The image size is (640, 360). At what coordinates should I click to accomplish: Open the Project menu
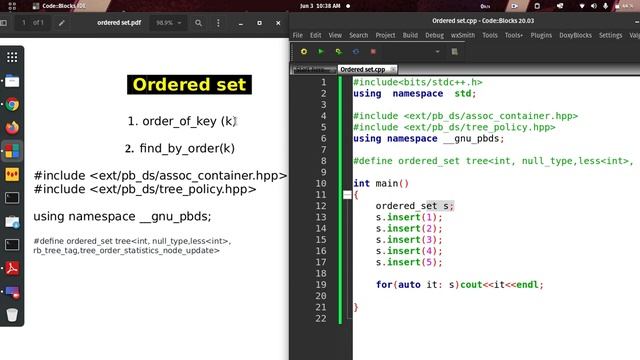coord(385,36)
